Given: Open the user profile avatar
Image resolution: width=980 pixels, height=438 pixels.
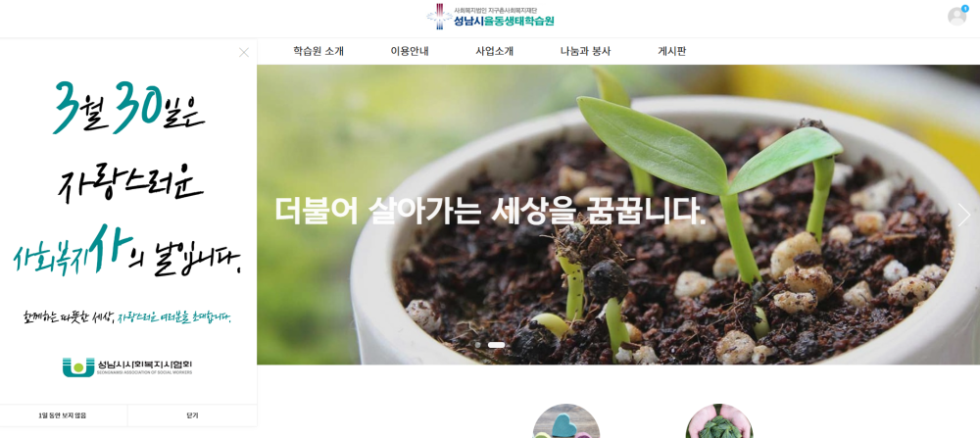Looking at the screenshot, I should (956, 17).
